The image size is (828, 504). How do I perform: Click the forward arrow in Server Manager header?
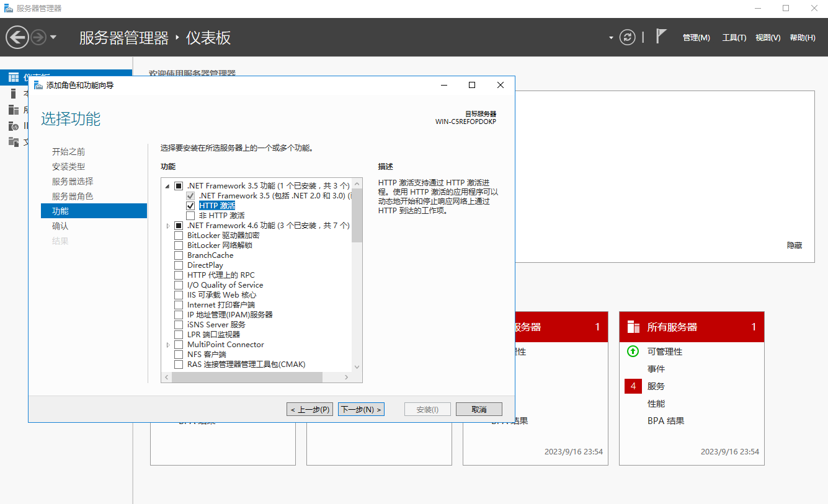[38, 37]
